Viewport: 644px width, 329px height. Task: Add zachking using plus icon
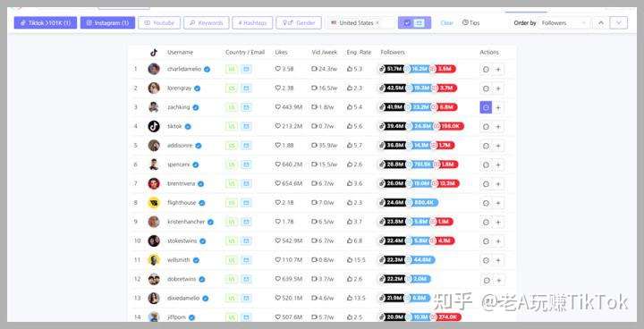coord(498,107)
